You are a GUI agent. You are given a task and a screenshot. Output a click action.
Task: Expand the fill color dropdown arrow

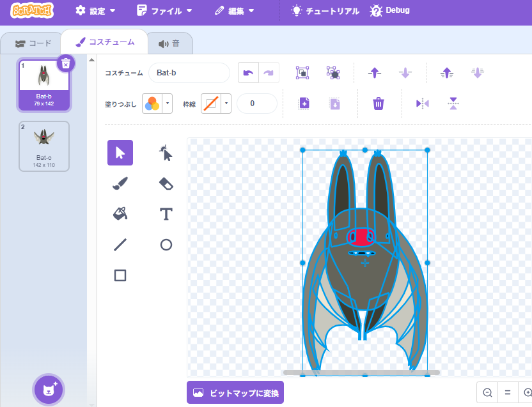point(168,104)
